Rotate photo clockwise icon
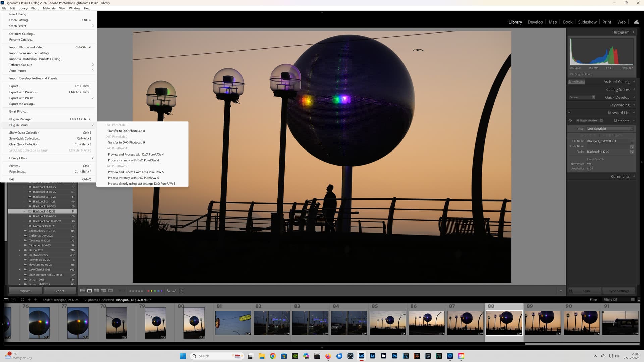This screenshot has width=644, height=362. 174,291
